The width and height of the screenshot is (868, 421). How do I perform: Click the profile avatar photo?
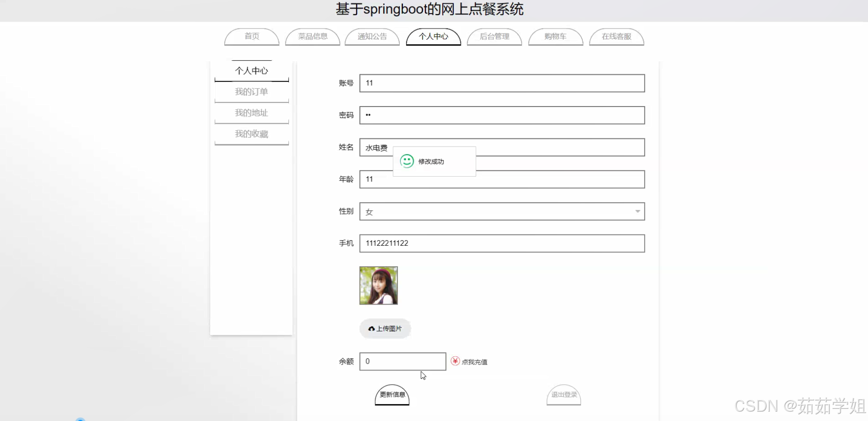[x=378, y=285]
